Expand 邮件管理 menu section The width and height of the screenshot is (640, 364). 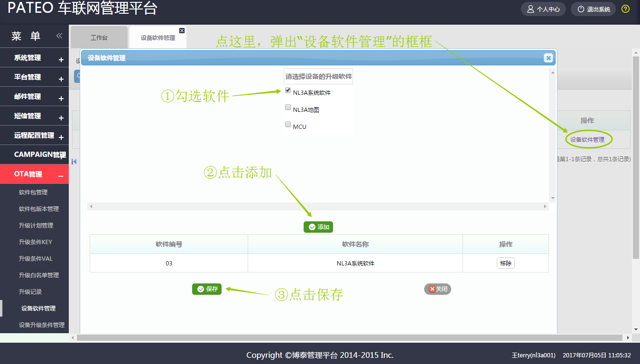click(34, 97)
